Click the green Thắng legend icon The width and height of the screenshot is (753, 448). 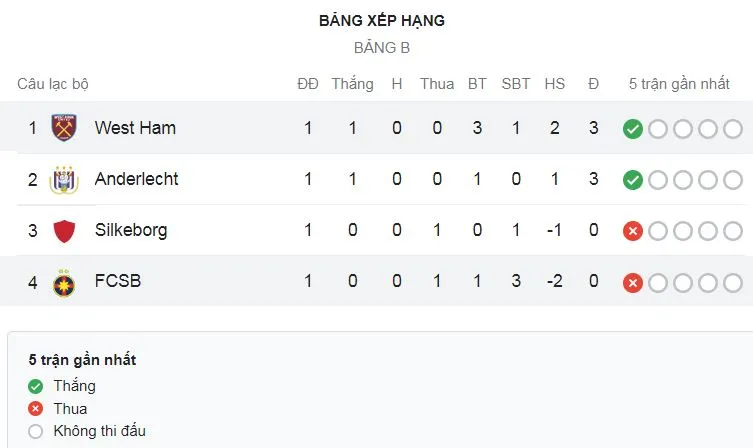point(36,386)
